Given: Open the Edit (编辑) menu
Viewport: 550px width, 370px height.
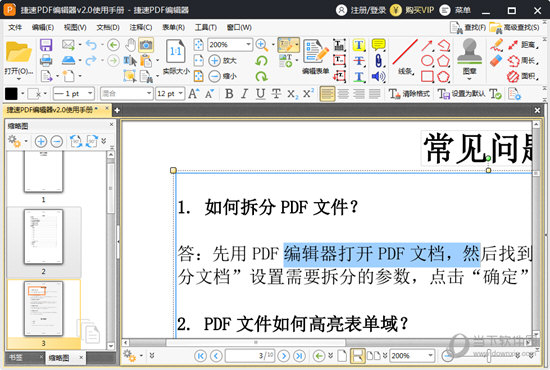Looking at the screenshot, I should (42, 27).
